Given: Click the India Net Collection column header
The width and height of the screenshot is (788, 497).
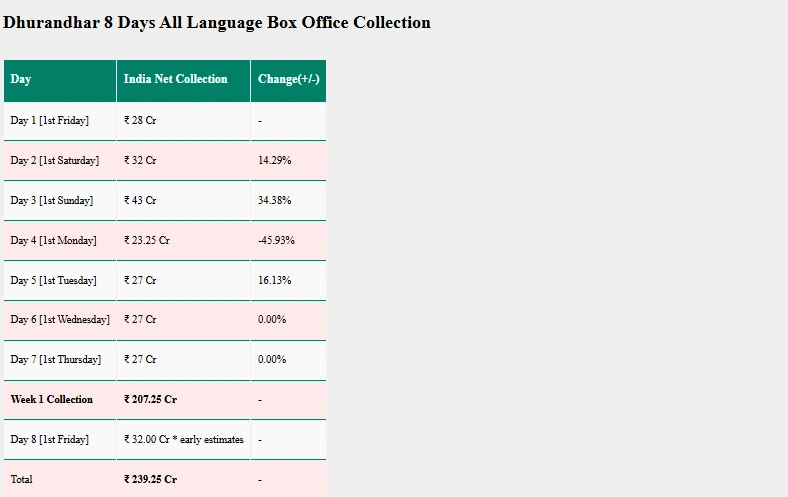Looking at the screenshot, I should 176,80.
